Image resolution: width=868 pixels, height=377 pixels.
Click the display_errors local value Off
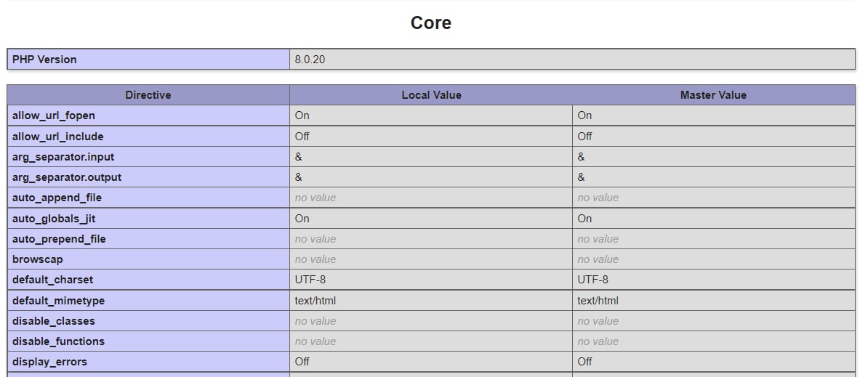click(x=302, y=362)
